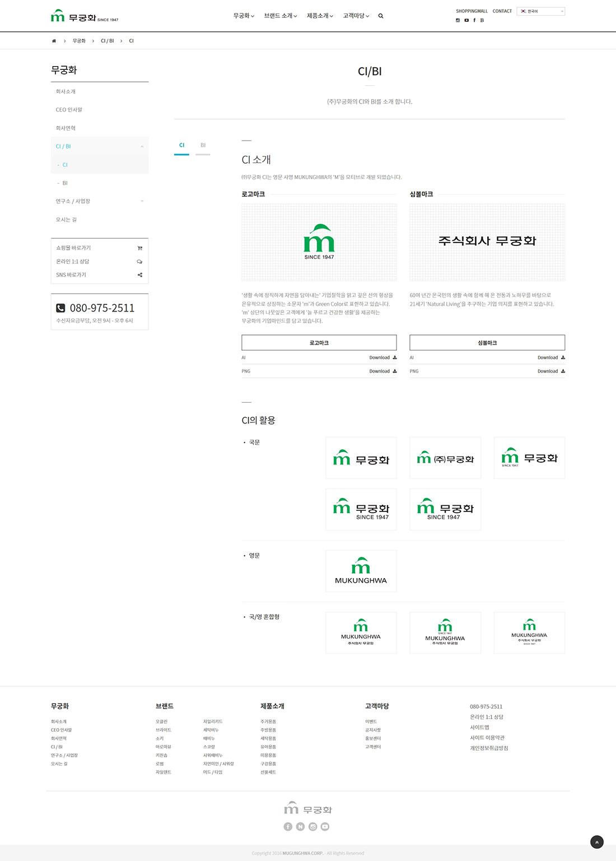Switch to the CI tab
Screen dimensions: 616x861
pos(181,146)
